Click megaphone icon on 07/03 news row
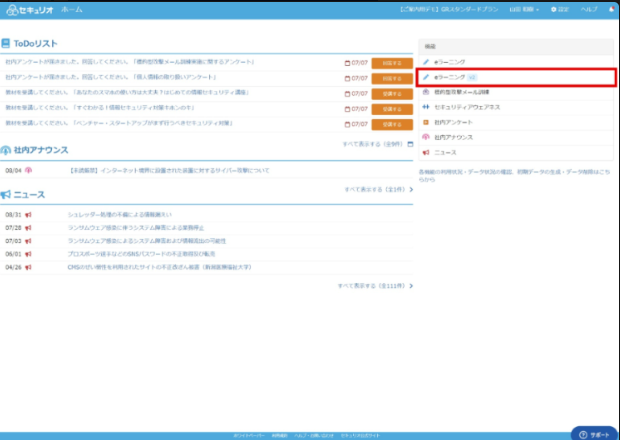620x440 pixels. 28,241
